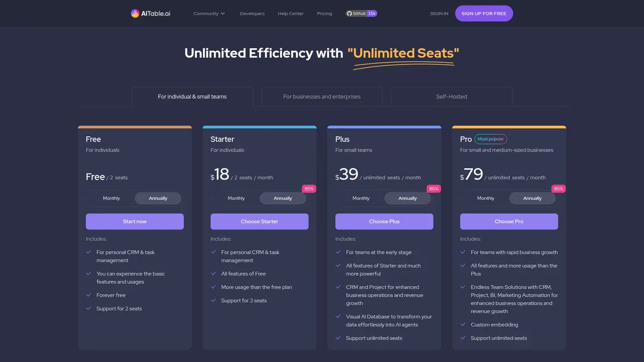Click checkmark beside You can experience the basic features
Image resolution: width=644 pixels, height=362 pixels.
[89, 274]
